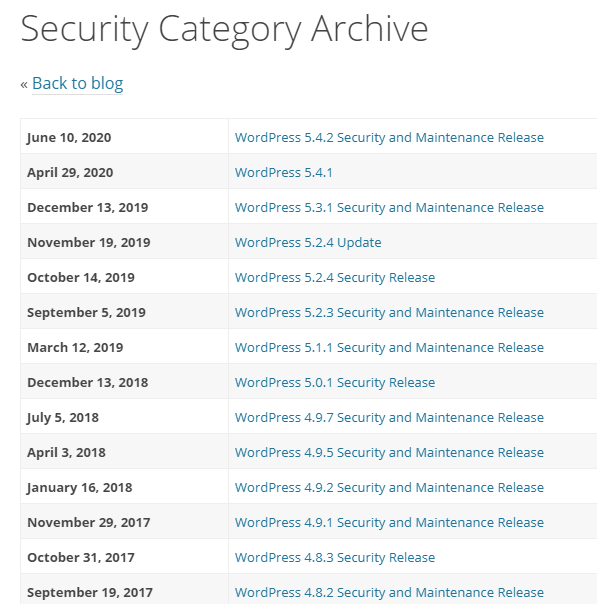
Task: Open the WordPress 5.0.1 Security Release post
Action: coord(335,383)
